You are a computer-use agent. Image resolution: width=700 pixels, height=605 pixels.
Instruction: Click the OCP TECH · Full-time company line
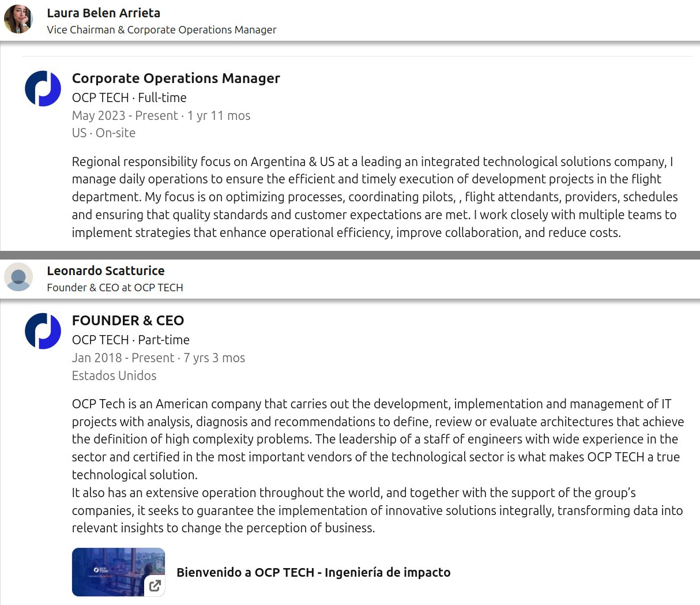tap(129, 97)
